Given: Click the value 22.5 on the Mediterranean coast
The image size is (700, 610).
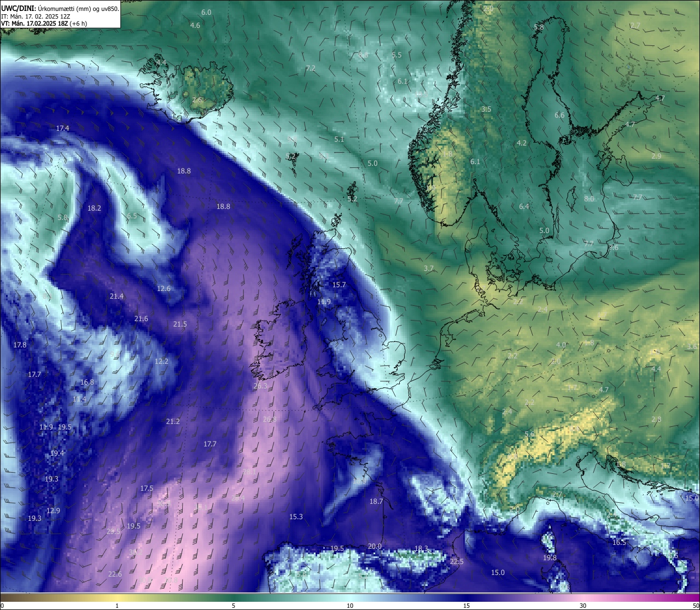Looking at the screenshot, I should click(x=457, y=562).
